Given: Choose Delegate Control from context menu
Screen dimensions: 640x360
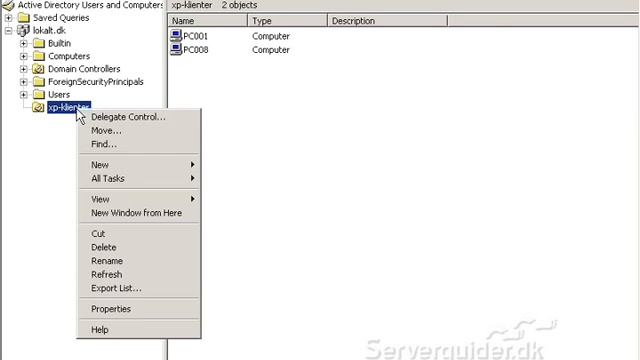Looking at the screenshot, I should [139, 117].
